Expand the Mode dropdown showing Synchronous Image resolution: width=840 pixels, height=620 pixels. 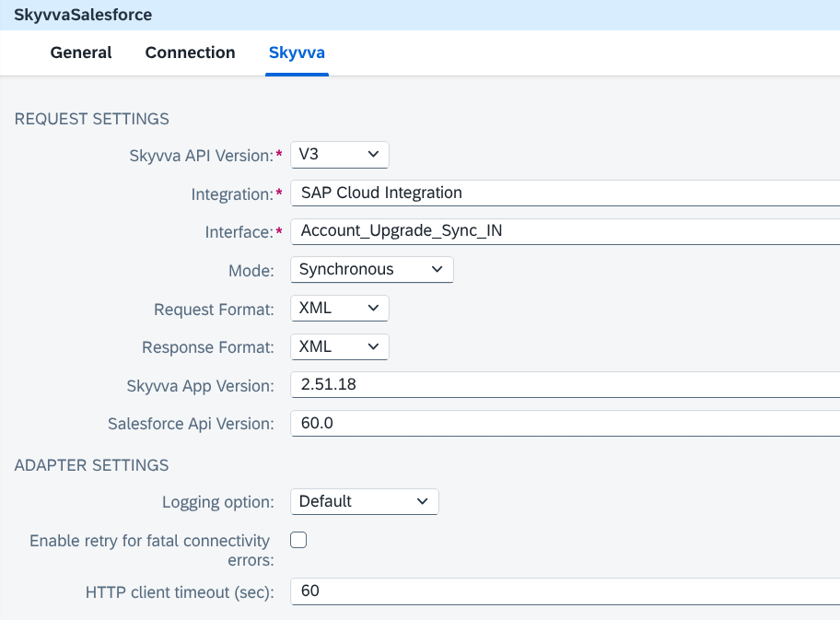pos(372,270)
